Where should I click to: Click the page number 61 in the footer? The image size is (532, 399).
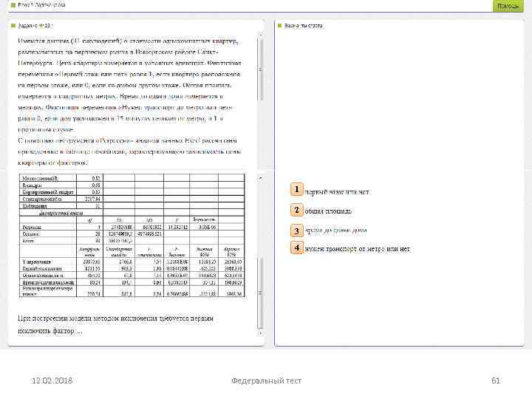(x=496, y=381)
